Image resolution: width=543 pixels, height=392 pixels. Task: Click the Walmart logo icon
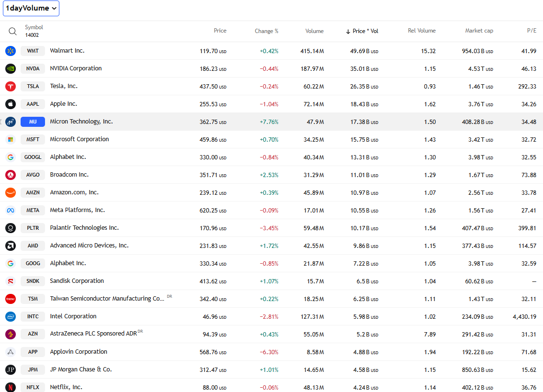[11, 51]
